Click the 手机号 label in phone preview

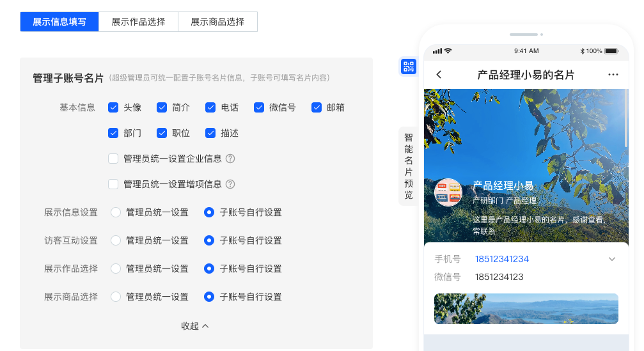pos(448,259)
